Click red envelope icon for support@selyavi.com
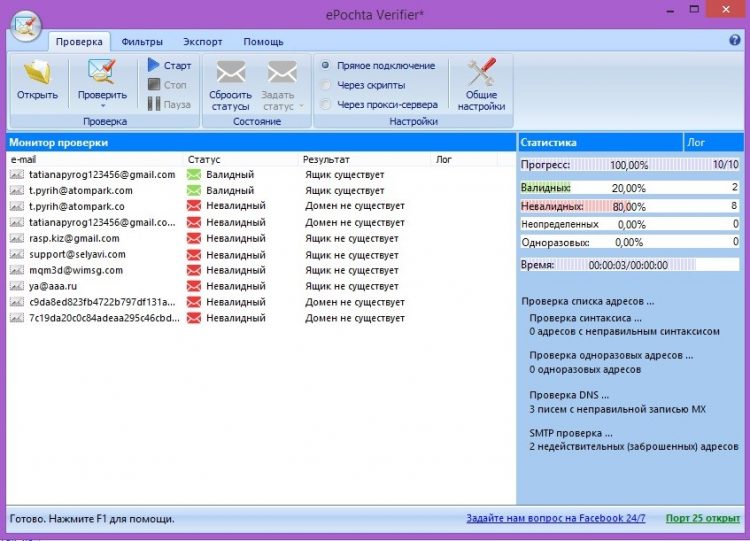Viewport: 750px width, 541px height. pyautogui.click(x=194, y=254)
